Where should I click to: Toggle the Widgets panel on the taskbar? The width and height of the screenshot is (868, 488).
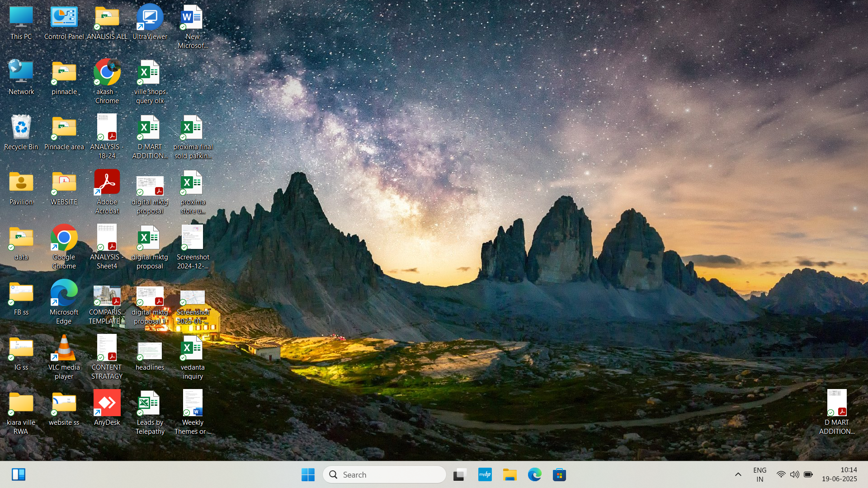click(x=19, y=474)
